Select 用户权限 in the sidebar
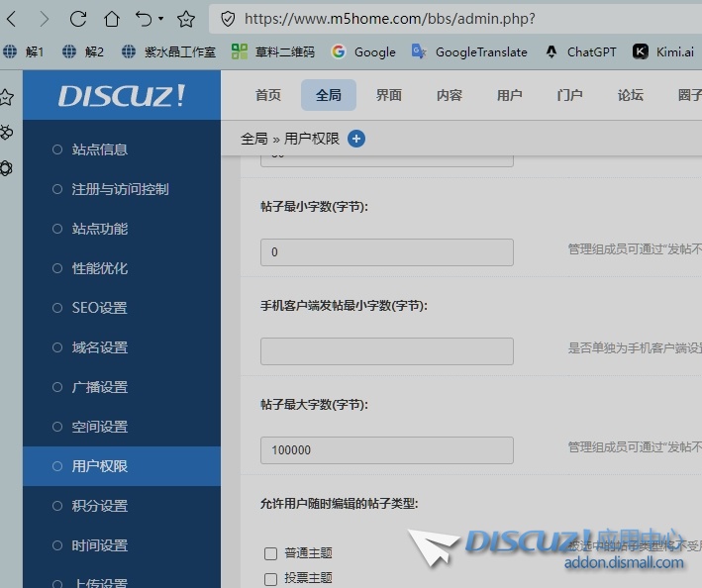 122,466
